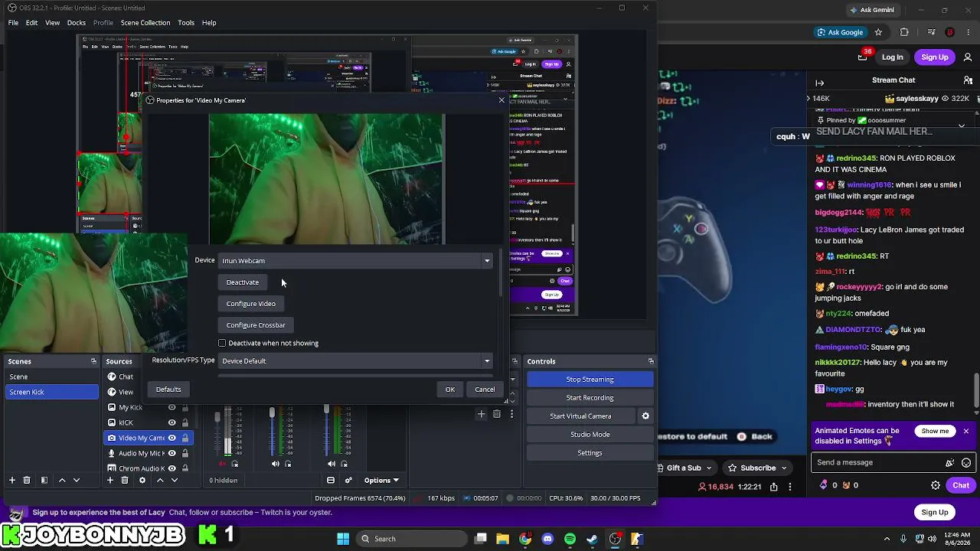The height and width of the screenshot is (551, 980).
Task: Open Twitch stream more options menu
Action: point(790,487)
